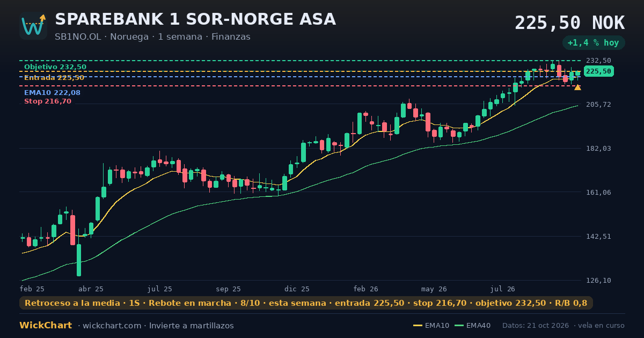Click the Stop 216,70 label
644x338 pixels.
(x=48, y=101)
